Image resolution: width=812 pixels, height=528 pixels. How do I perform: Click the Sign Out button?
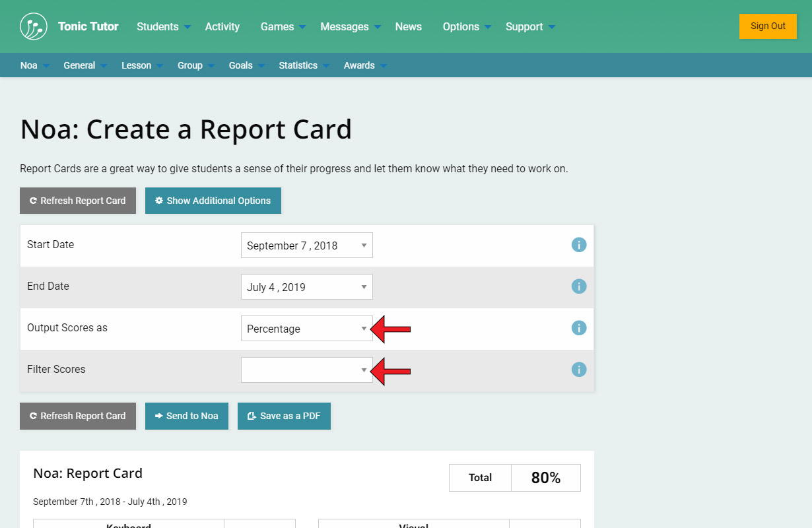click(768, 26)
